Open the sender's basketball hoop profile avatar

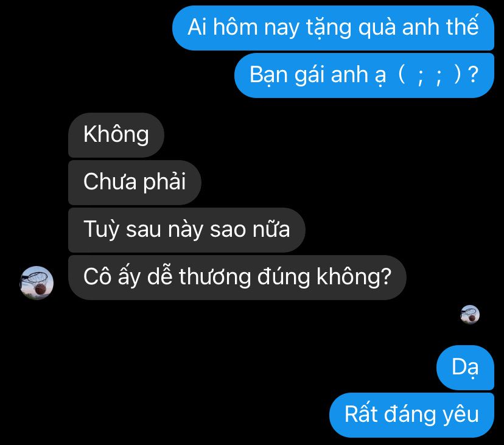pyautogui.click(x=37, y=283)
